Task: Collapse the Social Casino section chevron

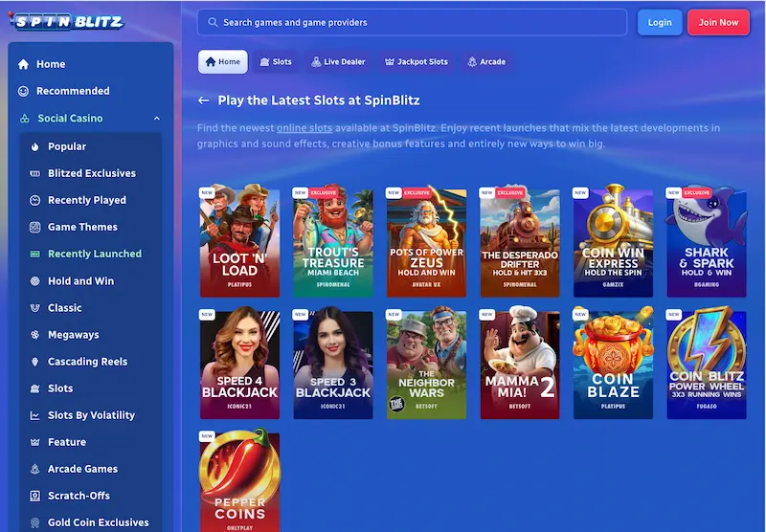Action: [157, 119]
